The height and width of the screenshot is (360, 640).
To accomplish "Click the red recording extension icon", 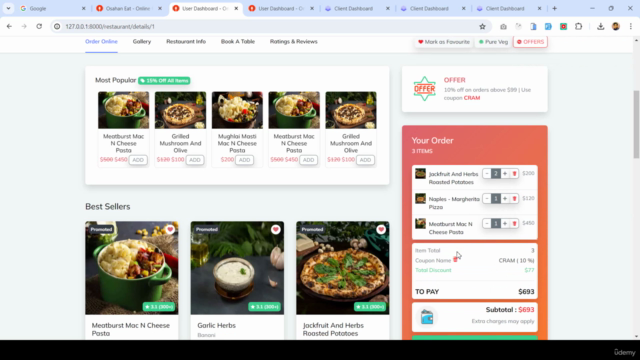I will 563,27.
